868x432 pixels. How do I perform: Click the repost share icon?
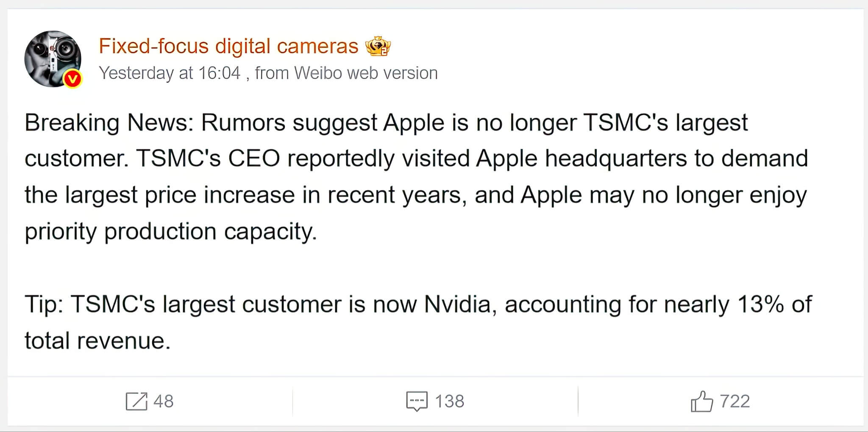tap(136, 401)
